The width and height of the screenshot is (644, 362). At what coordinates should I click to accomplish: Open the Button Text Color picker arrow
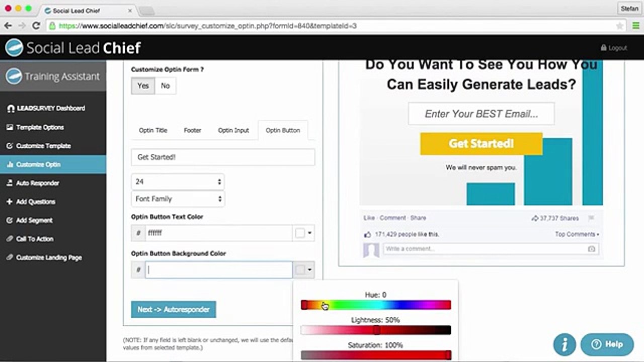point(309,233)
